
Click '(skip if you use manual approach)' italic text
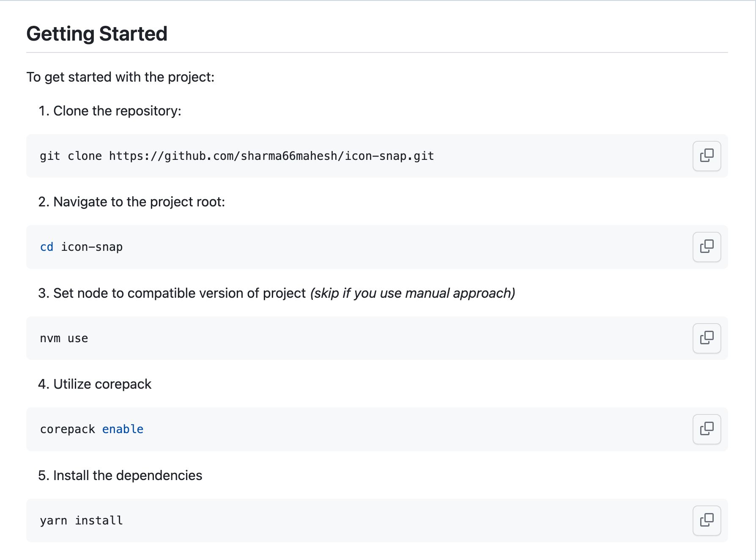tap(413, 293)
